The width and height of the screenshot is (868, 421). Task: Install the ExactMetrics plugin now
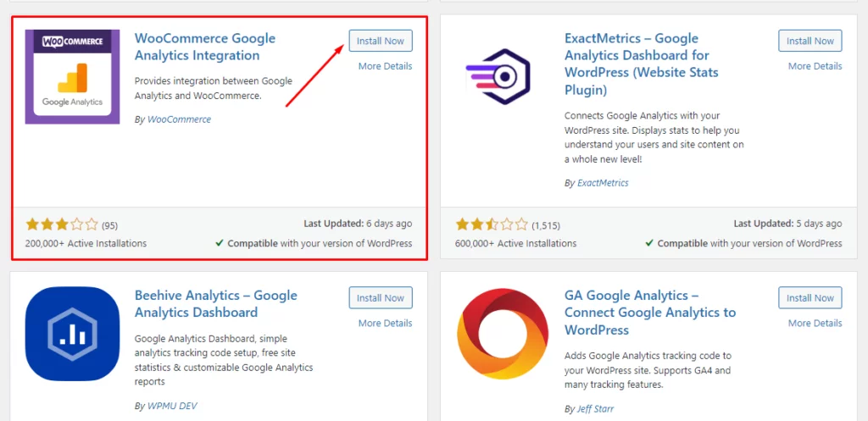810,41
